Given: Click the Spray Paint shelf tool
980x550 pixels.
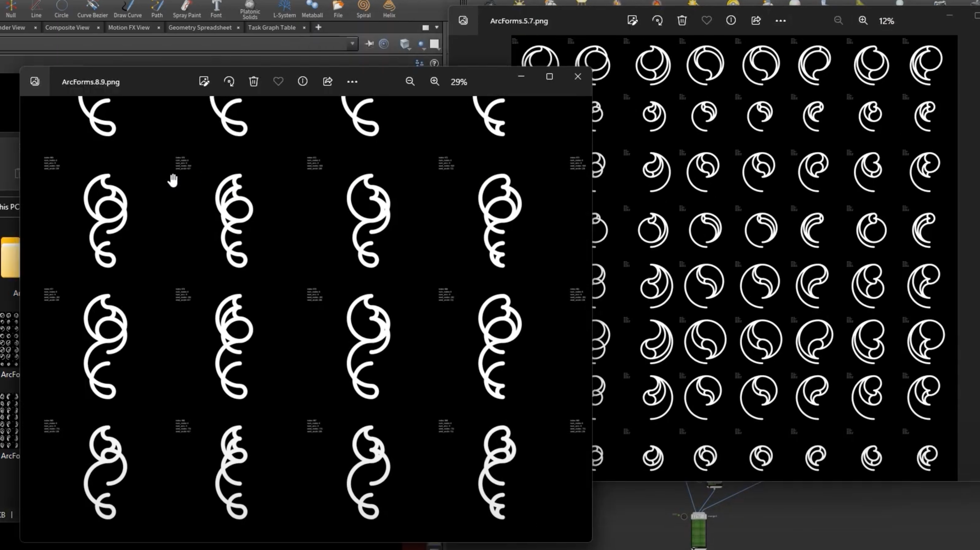Looking at the screenshot, I should [x=187, y=9].
